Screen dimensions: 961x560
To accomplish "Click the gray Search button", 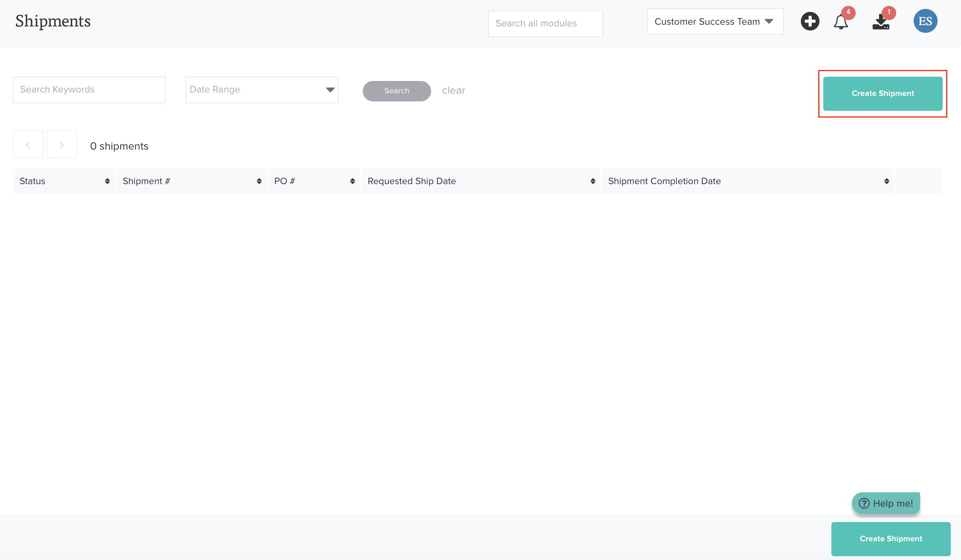I will click(397, 91).
